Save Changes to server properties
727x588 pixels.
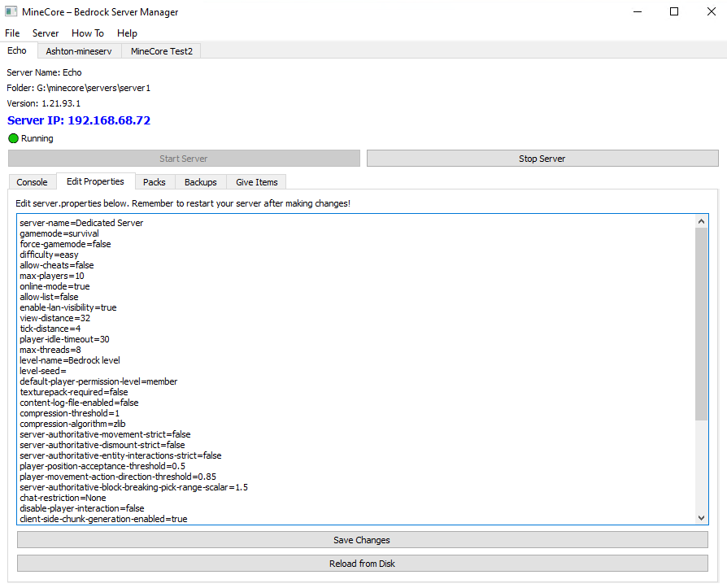click(x=363, y=540)
